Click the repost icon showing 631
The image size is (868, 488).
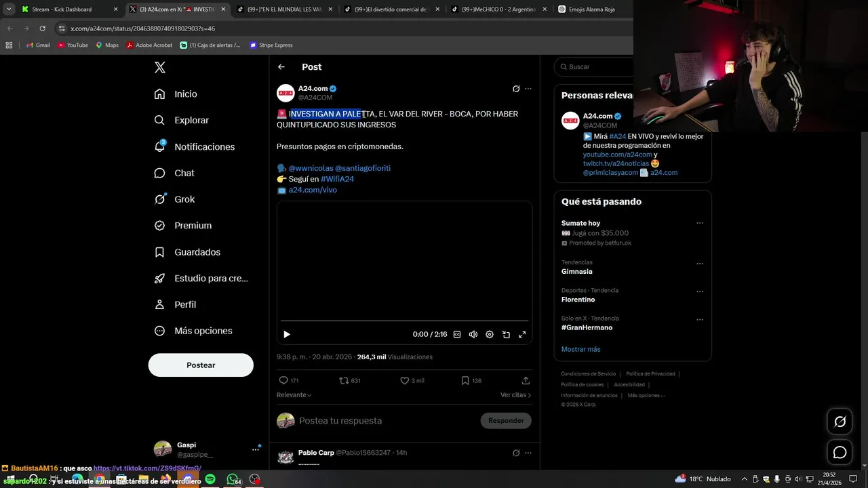coord(350,380)
